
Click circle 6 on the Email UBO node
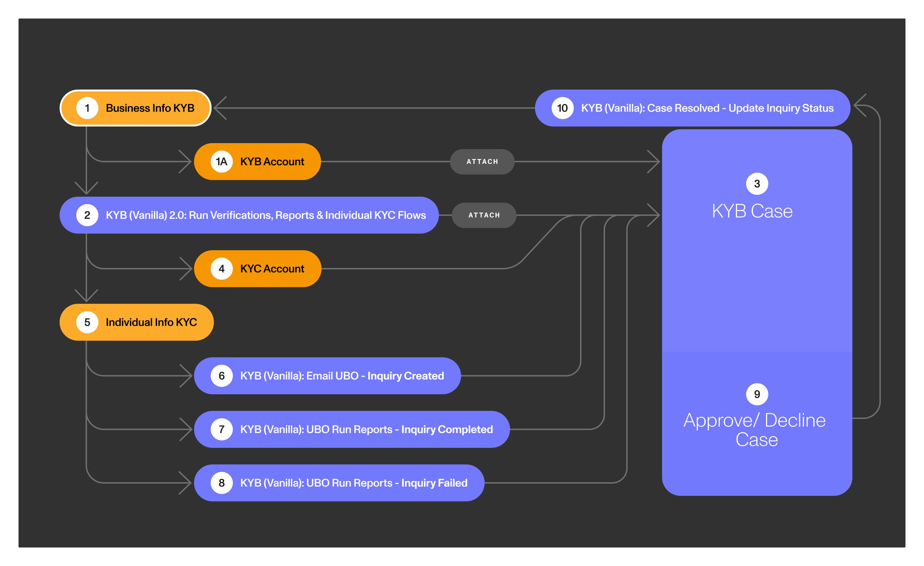(x=221, y=376)
